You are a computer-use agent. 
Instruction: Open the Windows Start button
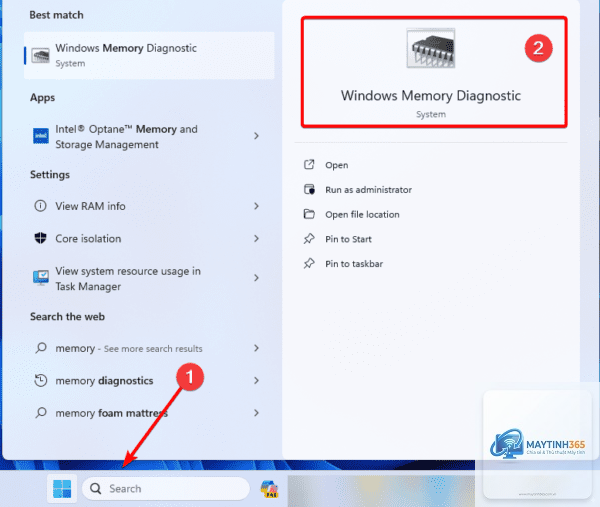pyautogui.click(x=62, y=489)
